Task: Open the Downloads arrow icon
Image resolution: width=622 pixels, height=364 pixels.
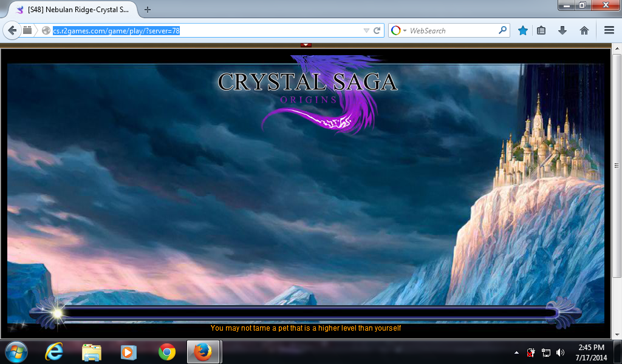Action: (x=562, y=30)
